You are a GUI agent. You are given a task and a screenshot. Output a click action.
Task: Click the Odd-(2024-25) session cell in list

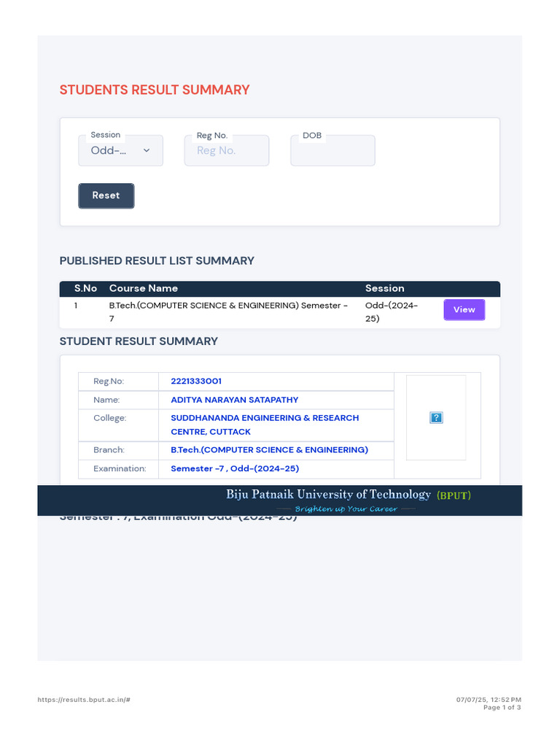click(x=392, y=312)
